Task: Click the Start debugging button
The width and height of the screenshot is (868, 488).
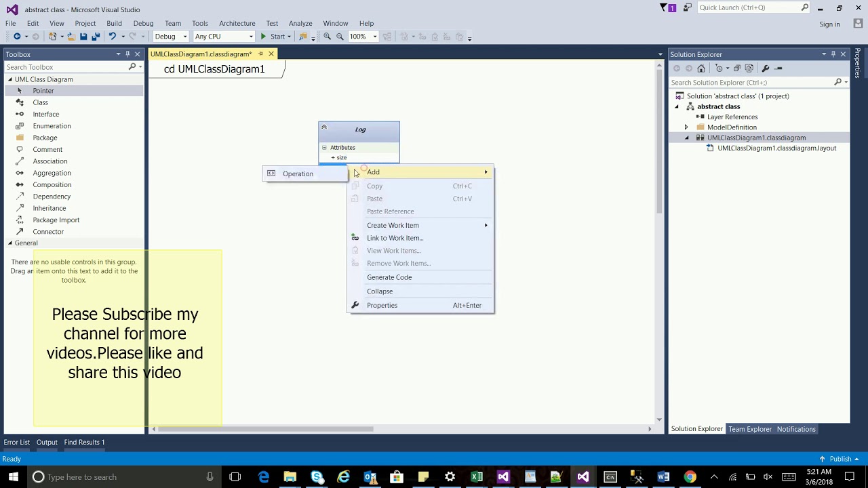Action: 273,37
